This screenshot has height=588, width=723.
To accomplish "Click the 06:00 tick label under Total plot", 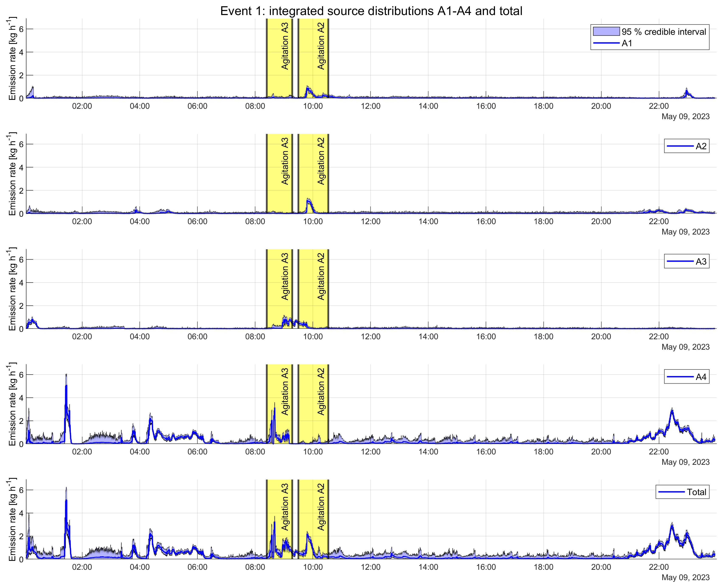I will [197, 567].
